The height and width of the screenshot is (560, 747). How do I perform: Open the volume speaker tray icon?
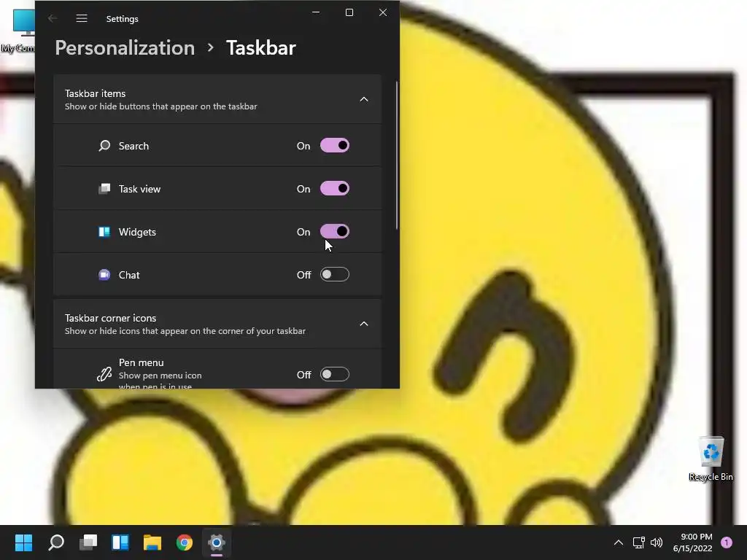tap(657, 542)
